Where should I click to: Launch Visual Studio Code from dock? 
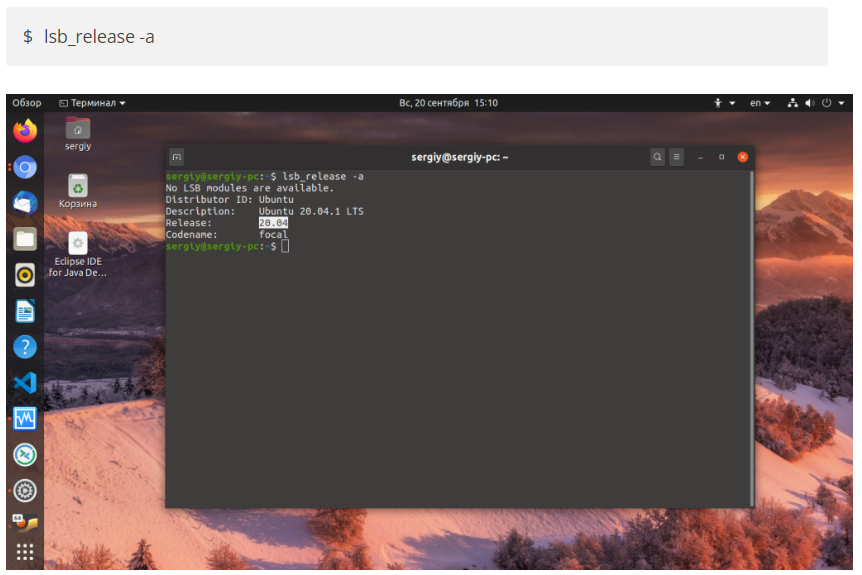pyautogui.click(x=25, y=383)
